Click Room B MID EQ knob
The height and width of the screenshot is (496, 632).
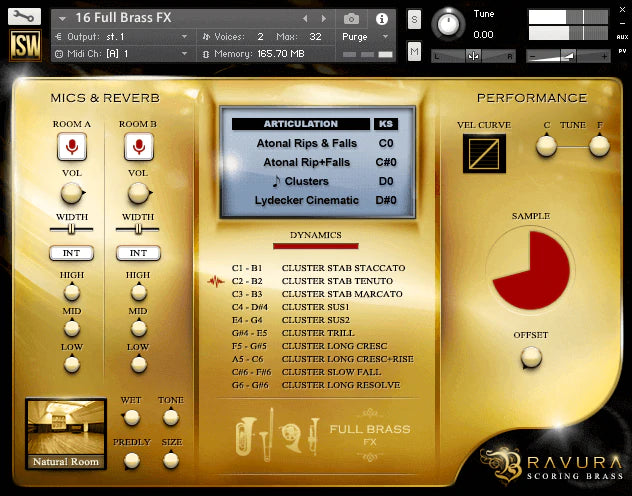tap(139, 328)
